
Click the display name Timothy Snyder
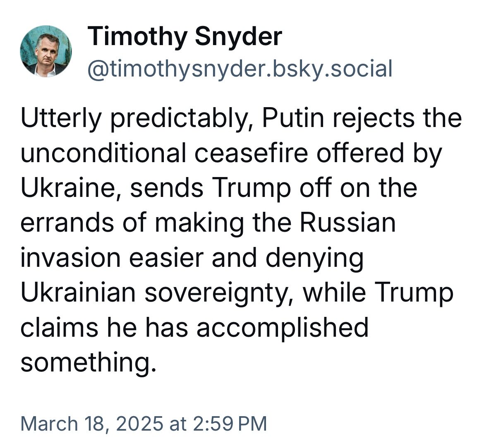pyautogui.click(x=184, y=37)
